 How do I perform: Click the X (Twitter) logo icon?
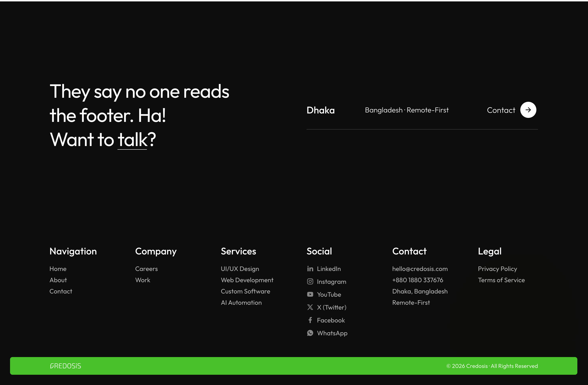pyautogui.click(x=310, y=307)
